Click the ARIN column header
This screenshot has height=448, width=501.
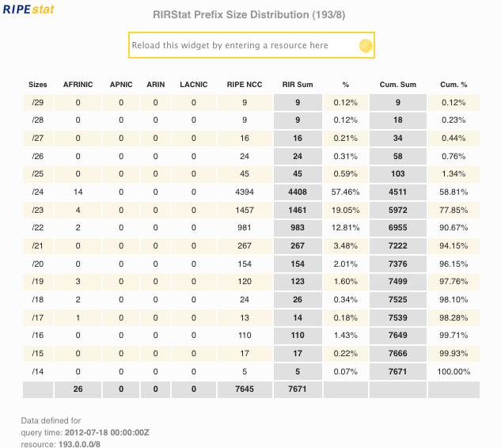pyautogui.click(x=156, y=85)
